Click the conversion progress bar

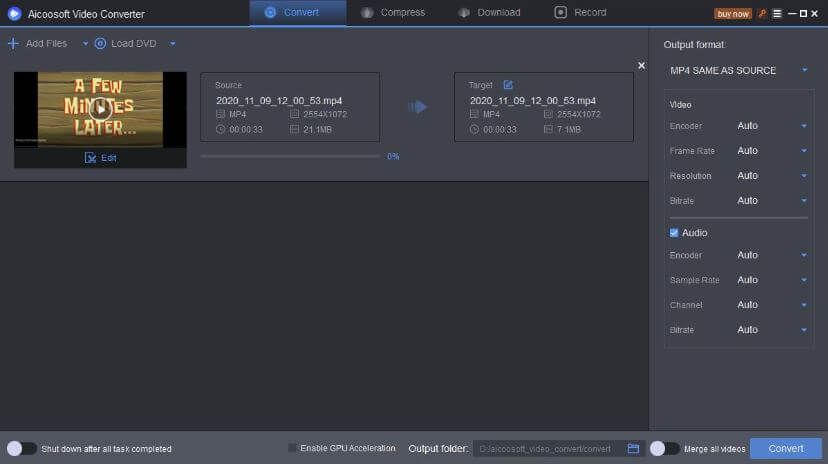point(290,156)
